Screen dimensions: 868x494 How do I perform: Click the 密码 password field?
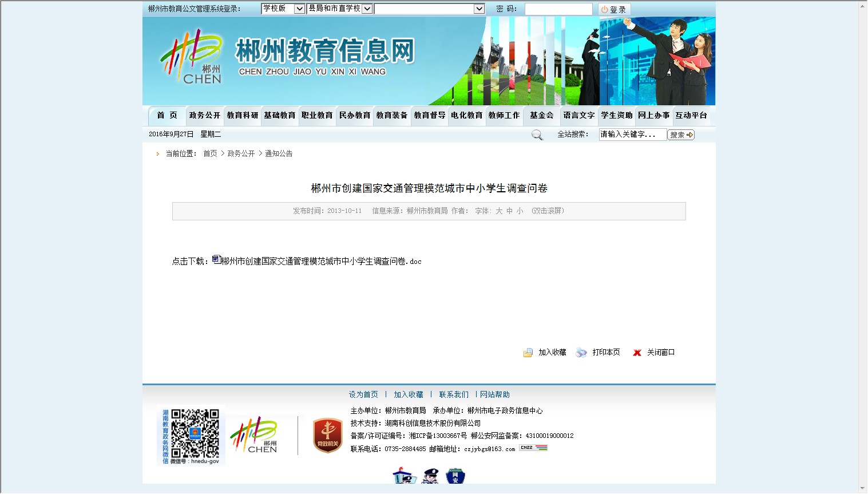coord(558,9)
